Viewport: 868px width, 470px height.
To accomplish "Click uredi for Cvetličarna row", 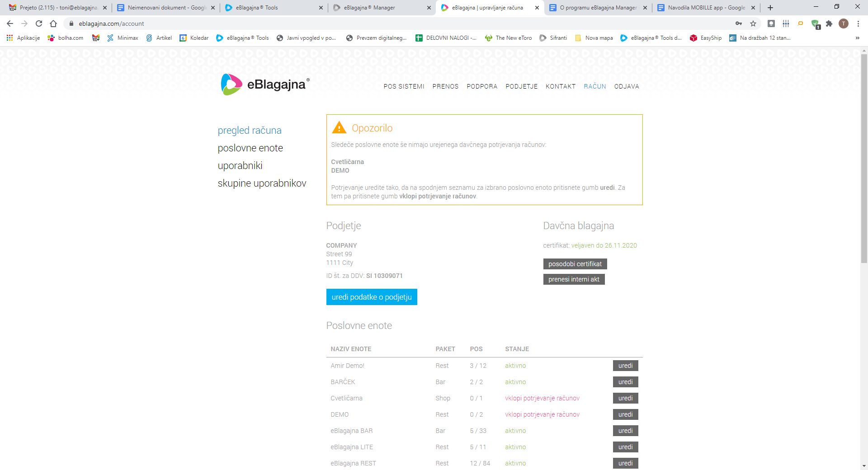I will (x=625, y=398).
